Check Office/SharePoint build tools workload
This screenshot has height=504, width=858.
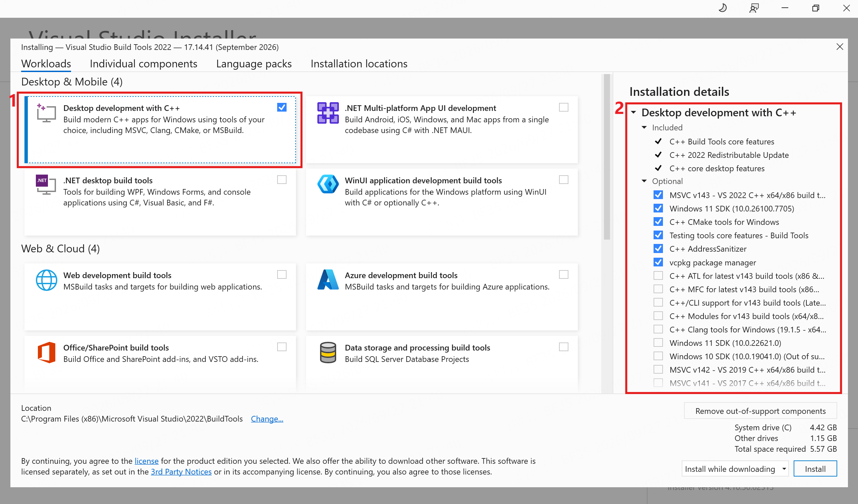click(x=282, y=347)
